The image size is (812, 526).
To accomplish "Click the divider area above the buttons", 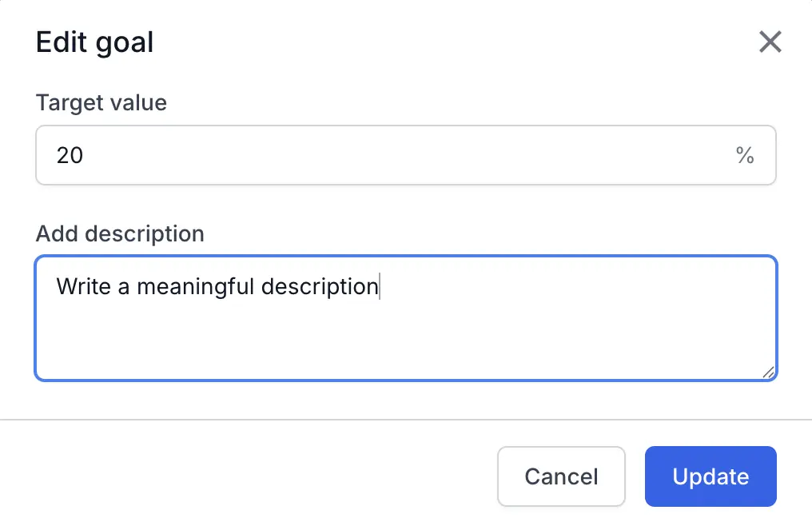I will [406, 418].
